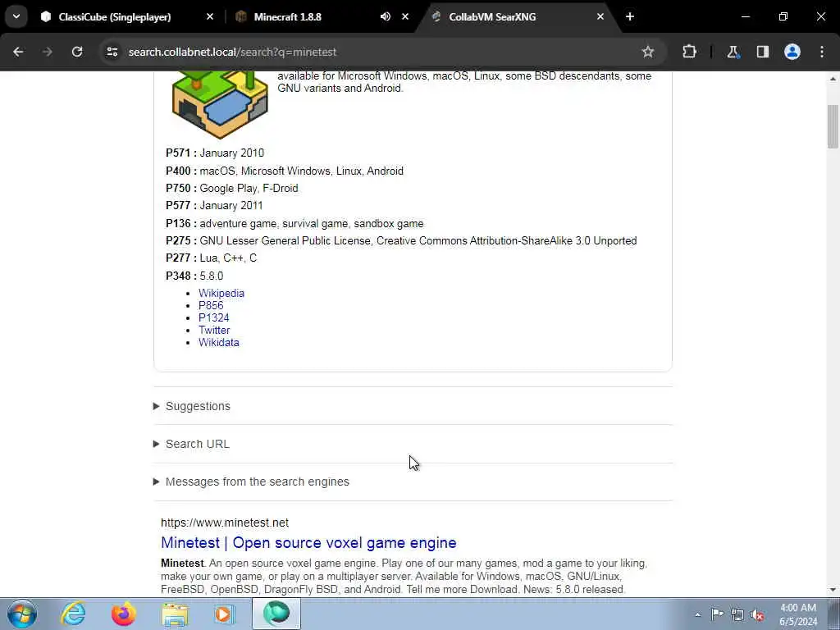Screen dimensions: 840x630
Task: Open the Twitter link
Action: coord(214,330)
